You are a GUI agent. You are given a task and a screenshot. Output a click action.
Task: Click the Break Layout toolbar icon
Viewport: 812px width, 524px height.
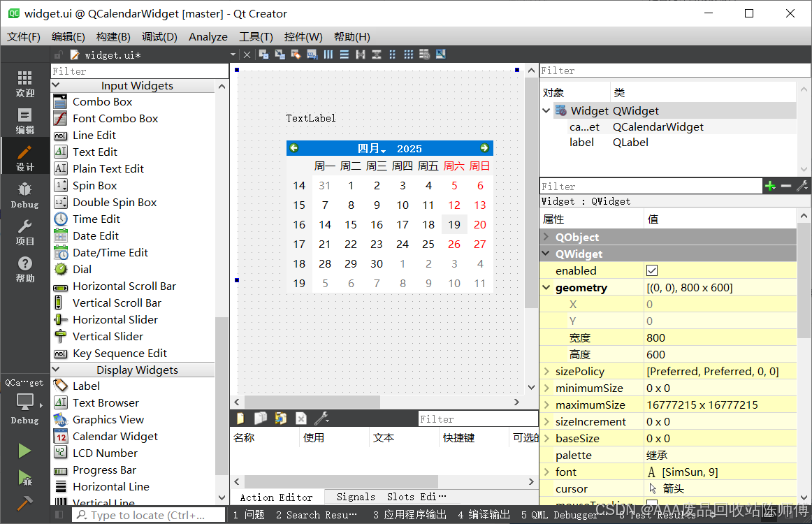(x=425, y=54)
